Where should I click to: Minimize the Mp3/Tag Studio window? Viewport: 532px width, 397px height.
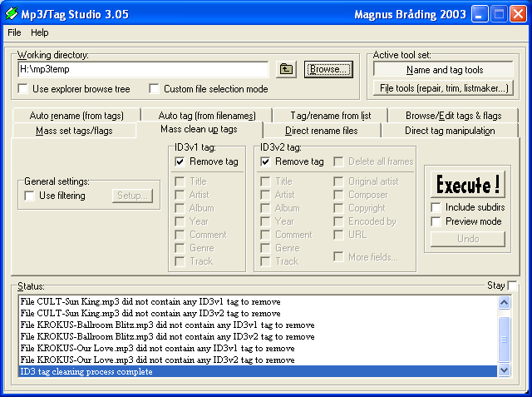coord(480,14)
